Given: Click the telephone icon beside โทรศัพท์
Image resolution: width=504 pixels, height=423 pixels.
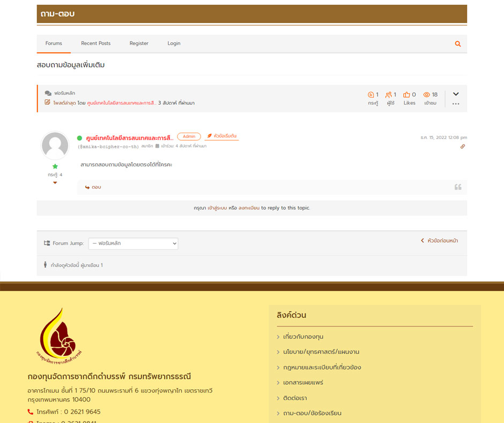Looking at the screenshot, I should click(x=30, y=412).
